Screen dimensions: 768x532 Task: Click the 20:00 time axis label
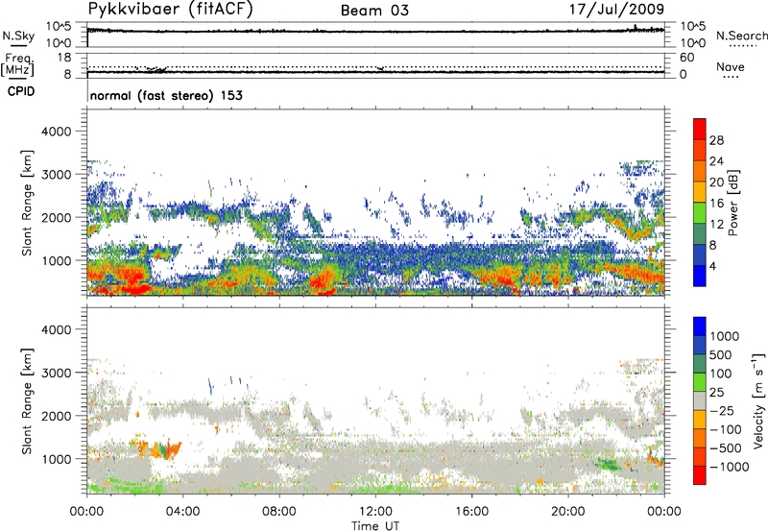tap(567, 512)
